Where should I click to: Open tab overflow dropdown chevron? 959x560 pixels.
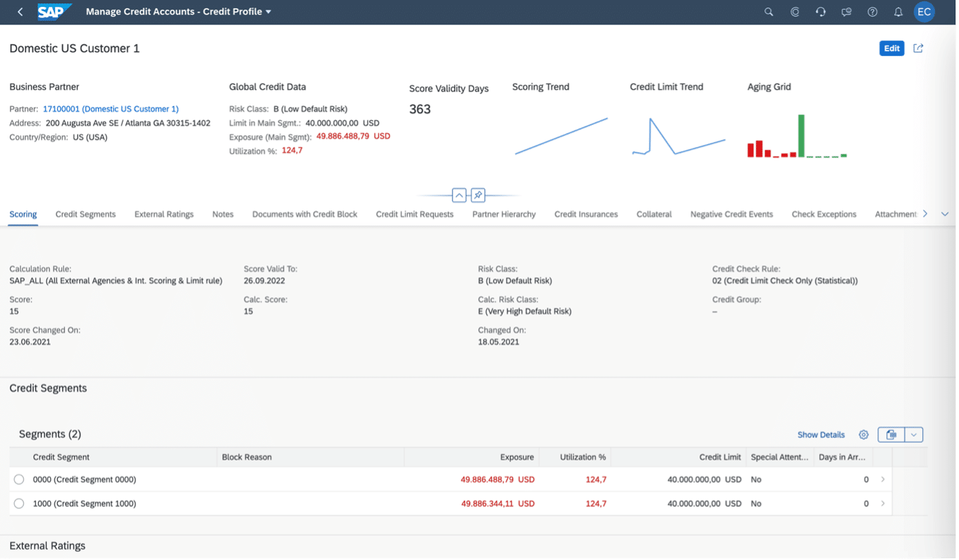click(x=945, y=214)
